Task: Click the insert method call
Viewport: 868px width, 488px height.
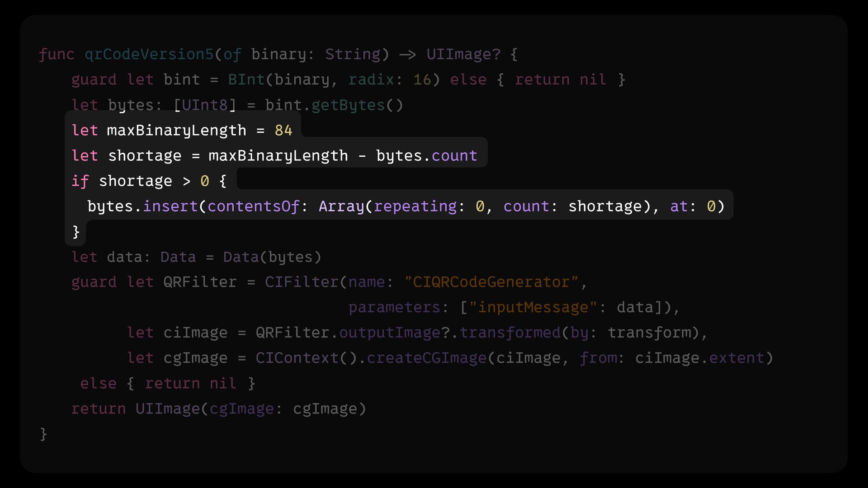Action: [x=170, y=206]
